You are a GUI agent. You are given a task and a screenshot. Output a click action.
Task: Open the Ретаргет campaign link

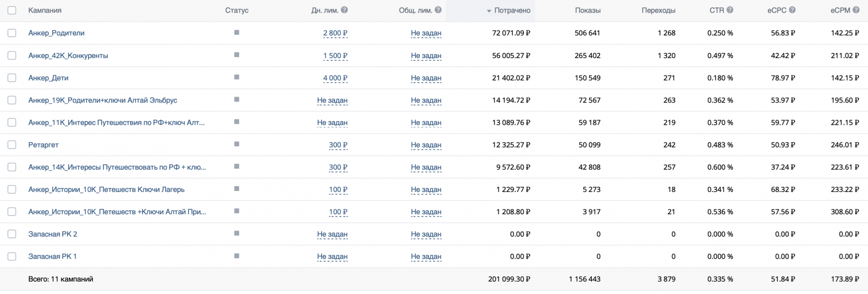point(43,145)
